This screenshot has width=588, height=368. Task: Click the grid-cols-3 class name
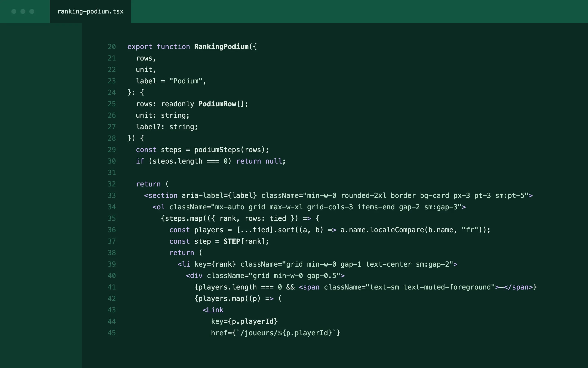(x=330, y=207)
